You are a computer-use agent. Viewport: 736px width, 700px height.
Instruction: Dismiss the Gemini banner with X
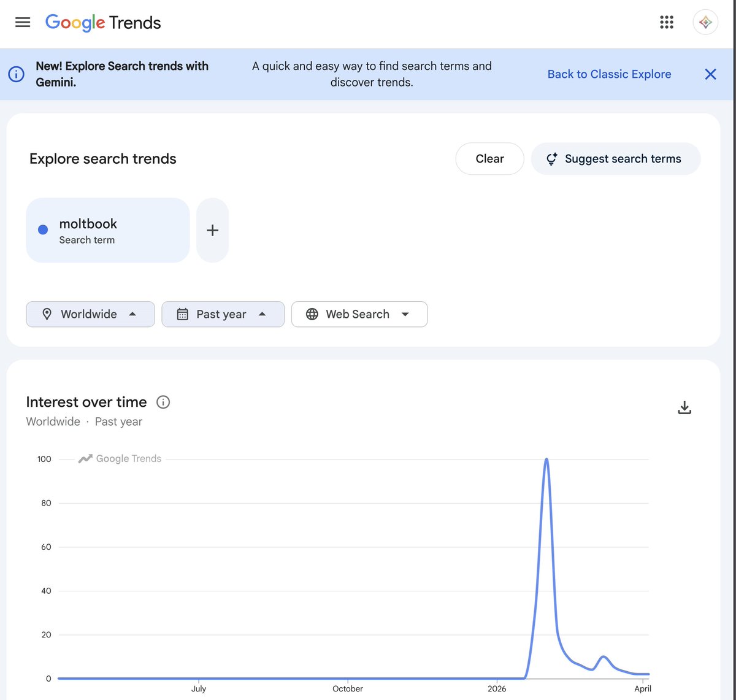[710, 74]
